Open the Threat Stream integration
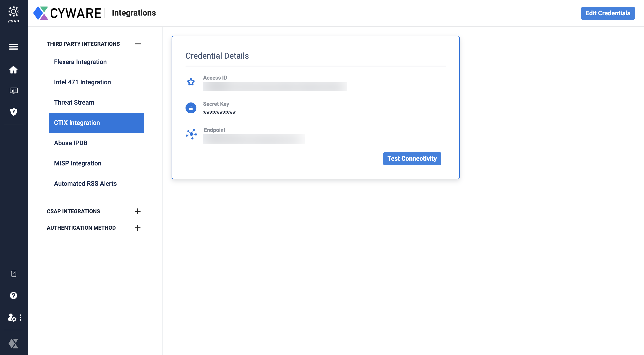The image size is (644, 355). [74, 102]
